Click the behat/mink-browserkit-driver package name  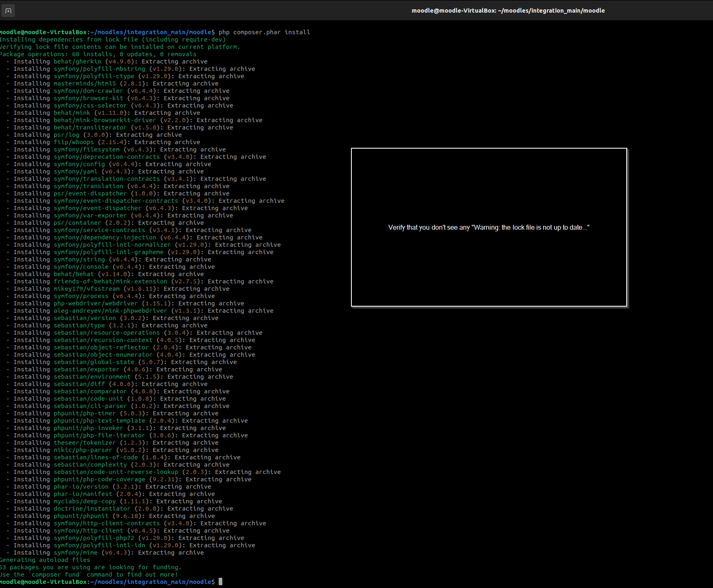coord(105,120)
